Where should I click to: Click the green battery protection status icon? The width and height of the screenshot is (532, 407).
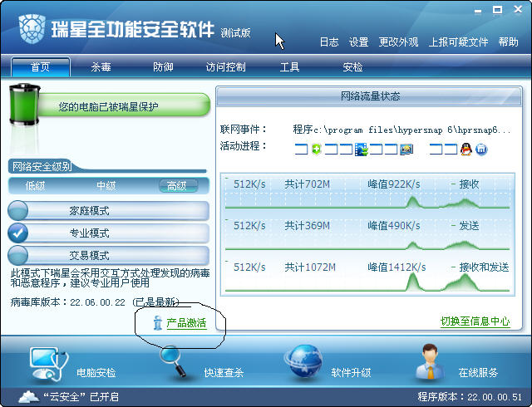click(24, 105)
